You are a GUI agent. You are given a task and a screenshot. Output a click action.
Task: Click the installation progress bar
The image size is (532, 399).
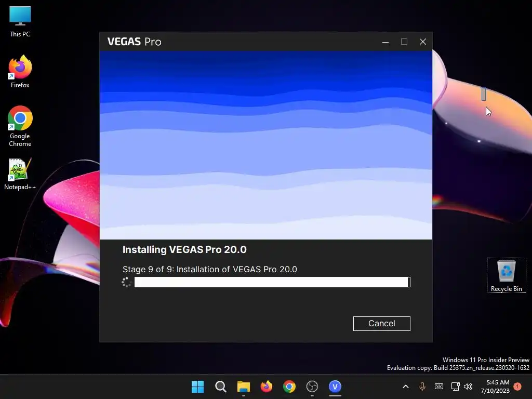(272, 282)
